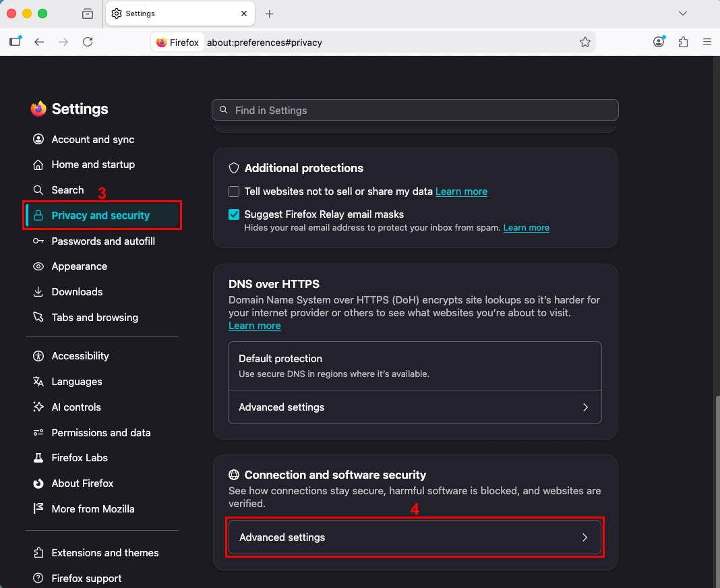Image resolution: width=720 pixels, height=588 pixels.
Task: Click the Extensions puzzle-piece sidebar icon
Action: coord(38,553)
